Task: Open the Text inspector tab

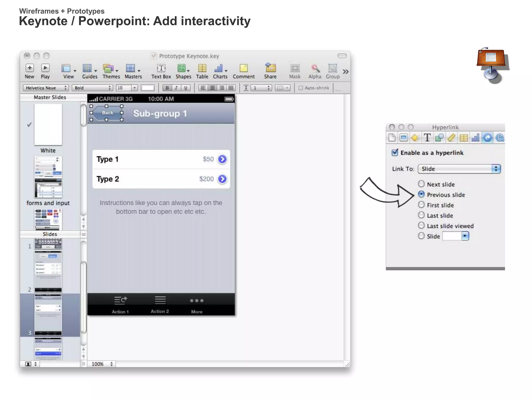Action: pos(427,137)
